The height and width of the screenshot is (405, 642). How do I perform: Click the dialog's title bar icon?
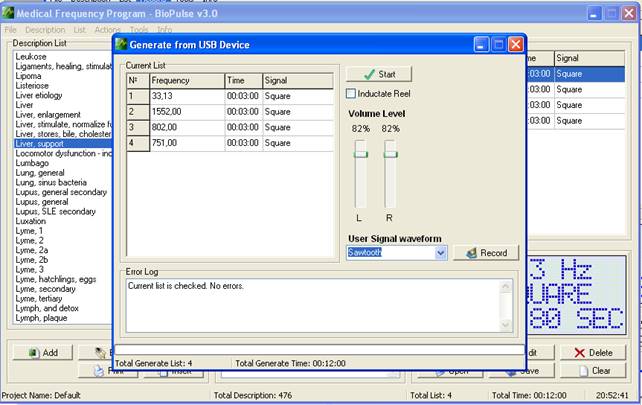[x=122, y=45]
